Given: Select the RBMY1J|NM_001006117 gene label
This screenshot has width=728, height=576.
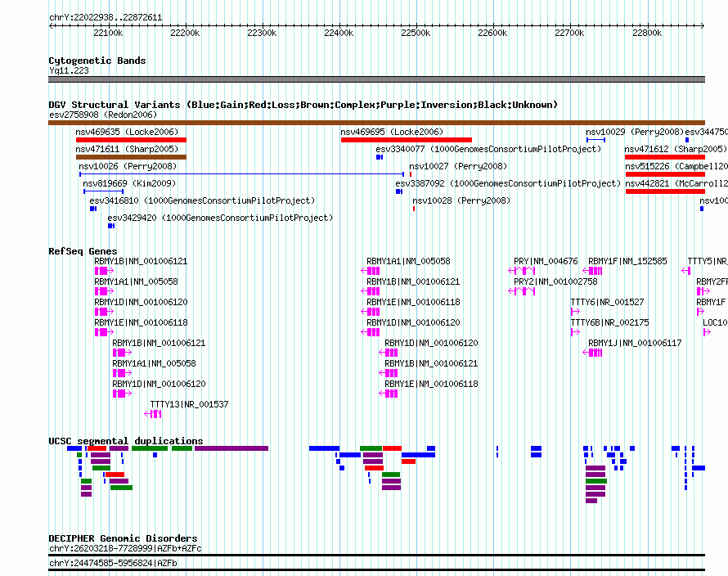Looking at the screenshot, I should coord(635,344).
